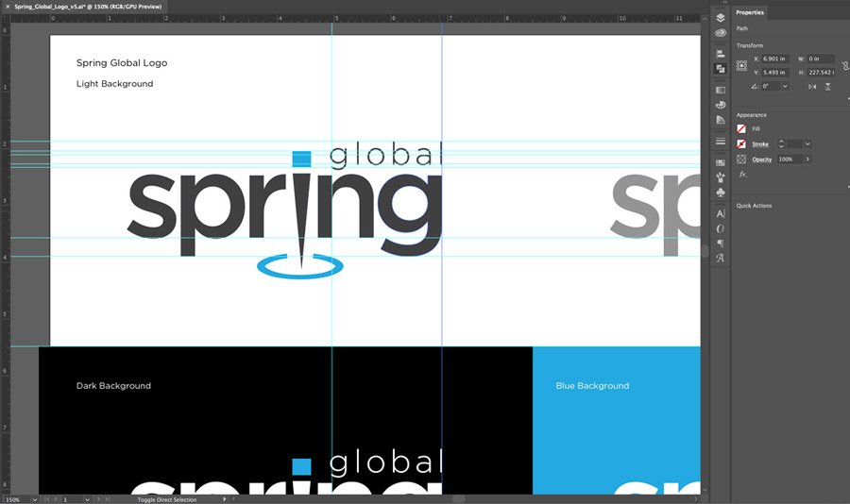850x504 pixels.
Task: Open the Swatches panel icon
Action: tap(721, 162)
